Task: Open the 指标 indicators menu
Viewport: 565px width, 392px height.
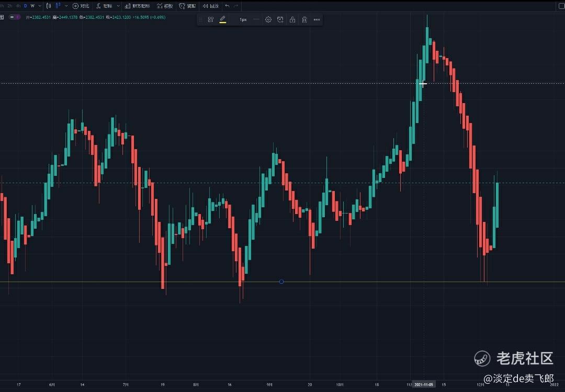Action: pos(104,6)
